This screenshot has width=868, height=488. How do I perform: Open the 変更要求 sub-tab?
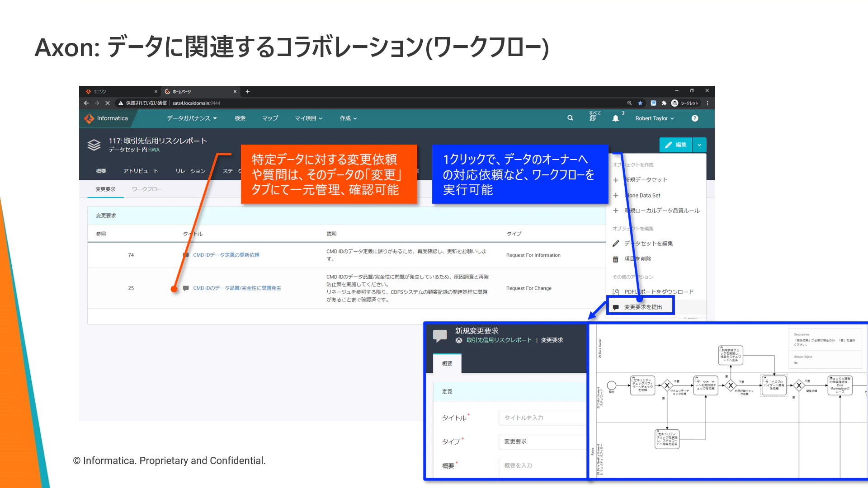pos(105,189)
